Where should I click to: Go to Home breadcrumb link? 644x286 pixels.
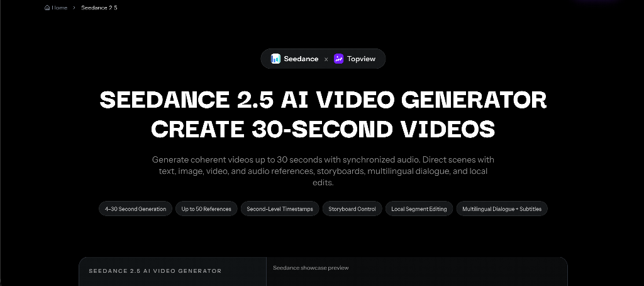56,8
